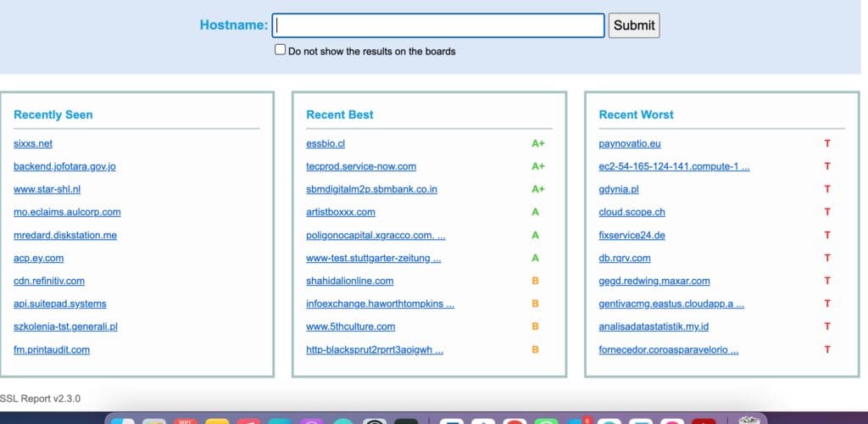Click the B grade next to www.5thculture.com
The height and width of the screenshot is (424, 868).
pos(536,326)
